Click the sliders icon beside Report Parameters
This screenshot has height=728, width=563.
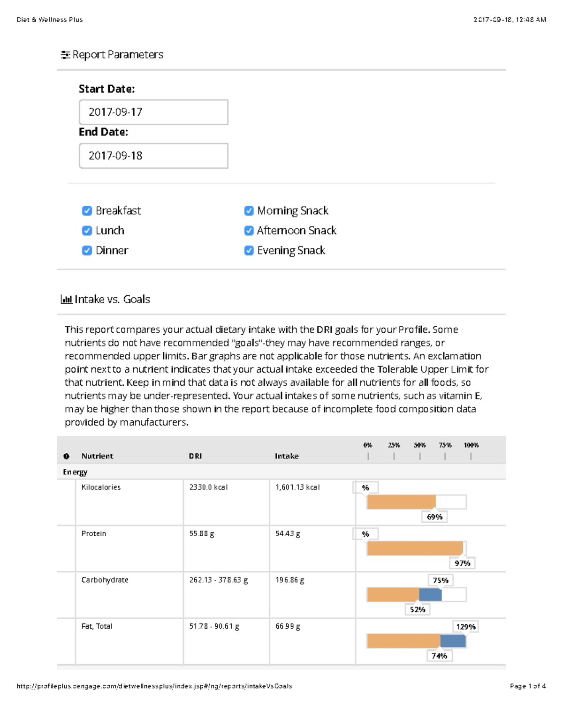click(x=65, y=54)
